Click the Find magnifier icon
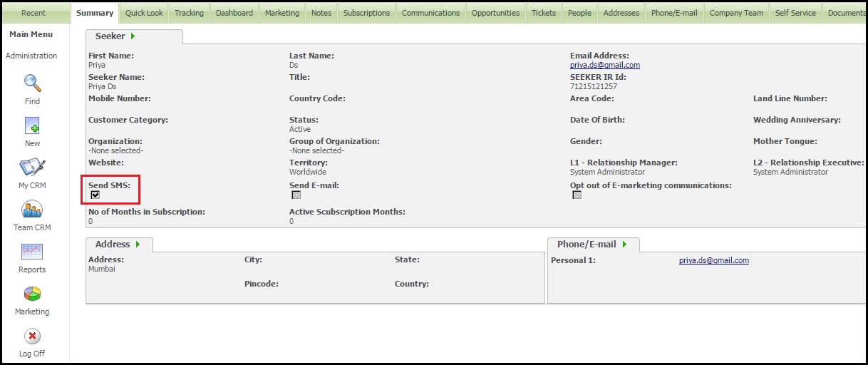 pyautogui.click(x=33, y=83)
